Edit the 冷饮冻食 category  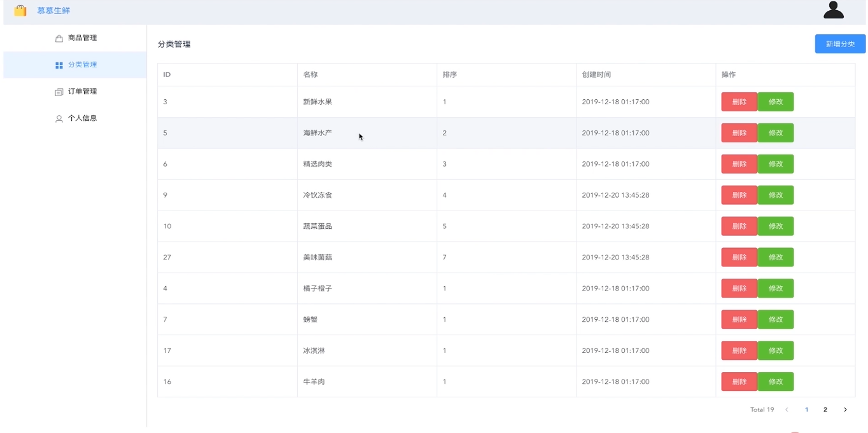pos(776,195)
